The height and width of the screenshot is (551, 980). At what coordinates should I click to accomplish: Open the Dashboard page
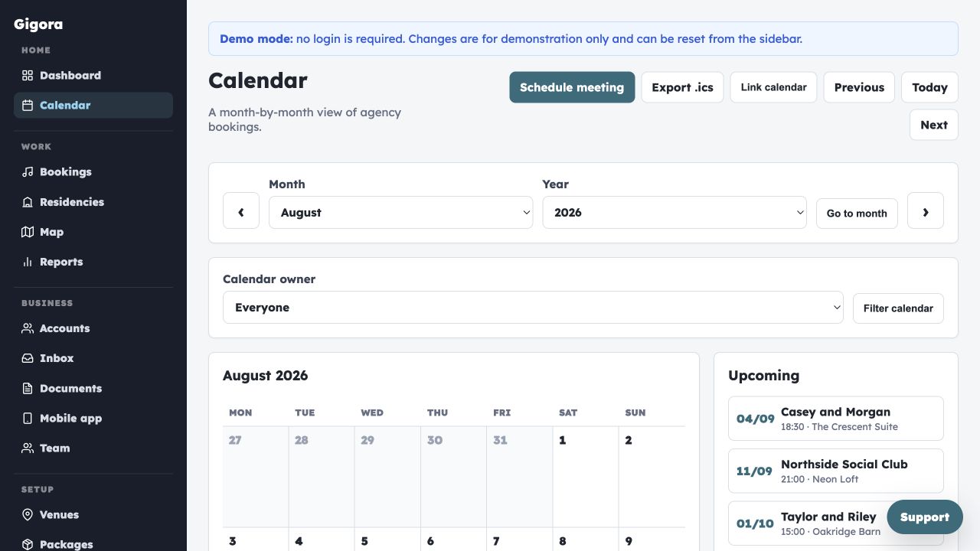pos(93,75)
